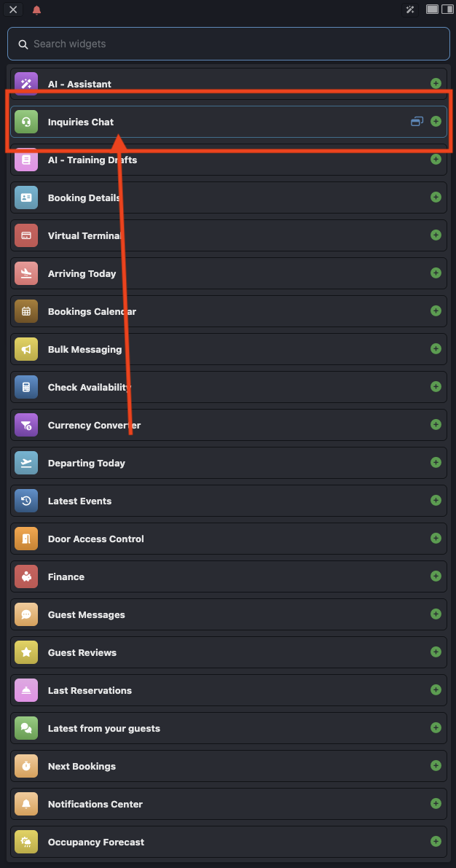Select the single-panel layout icon
Screen dimensions: 456x868
432,9
